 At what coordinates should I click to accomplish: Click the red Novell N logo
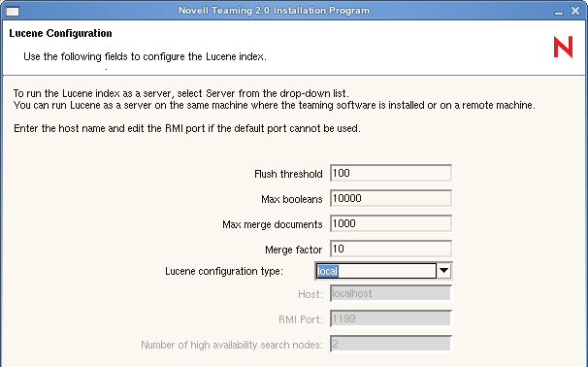pyautogui.click(x=563, y=47)
